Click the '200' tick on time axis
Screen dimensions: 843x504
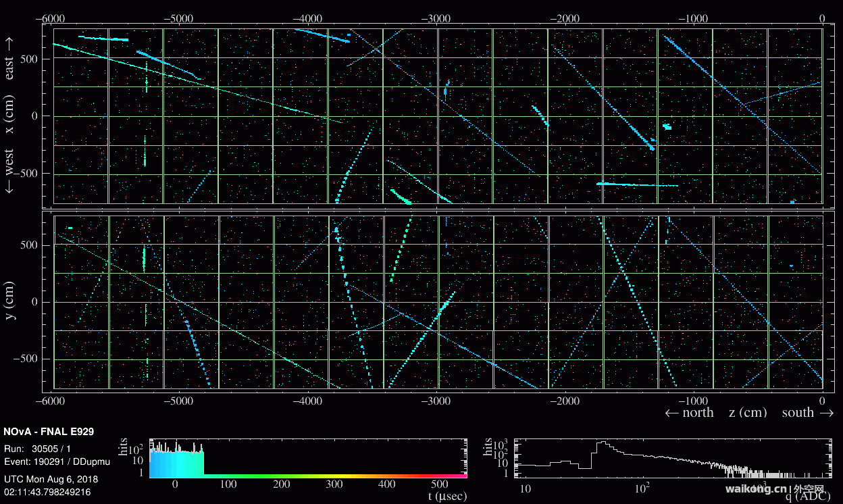coord(281,485)
